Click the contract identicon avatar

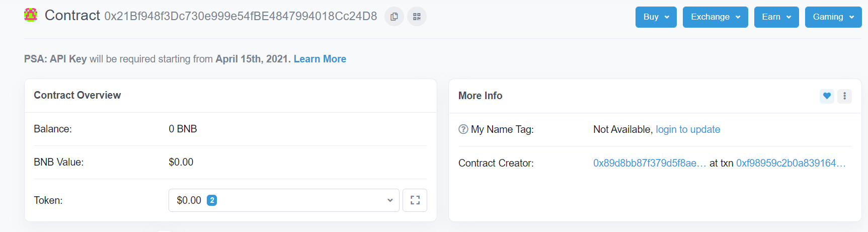coord(31,15)
